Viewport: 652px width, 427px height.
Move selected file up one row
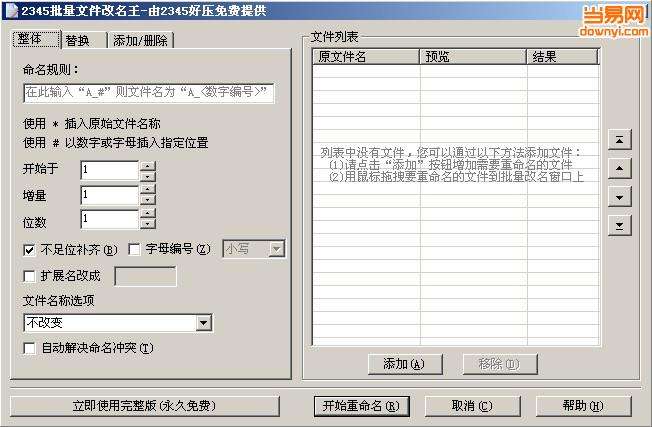(x=620, y=168)
